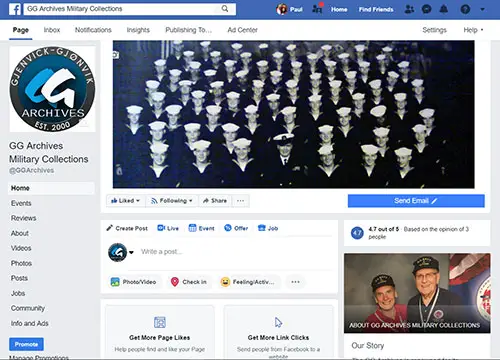Select Events in the sidebar
Image resolution: width=500 pixels, height=360 pixels.
[21, 203]
